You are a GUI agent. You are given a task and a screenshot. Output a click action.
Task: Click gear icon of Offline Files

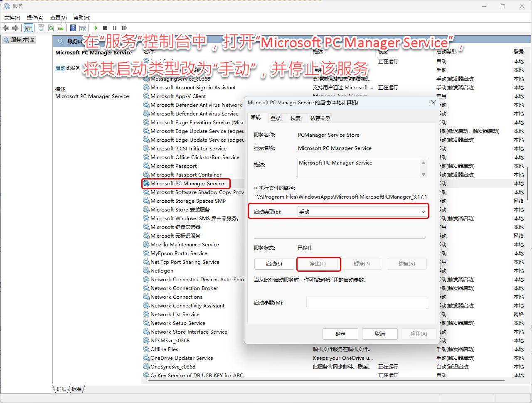coord(146,349)
